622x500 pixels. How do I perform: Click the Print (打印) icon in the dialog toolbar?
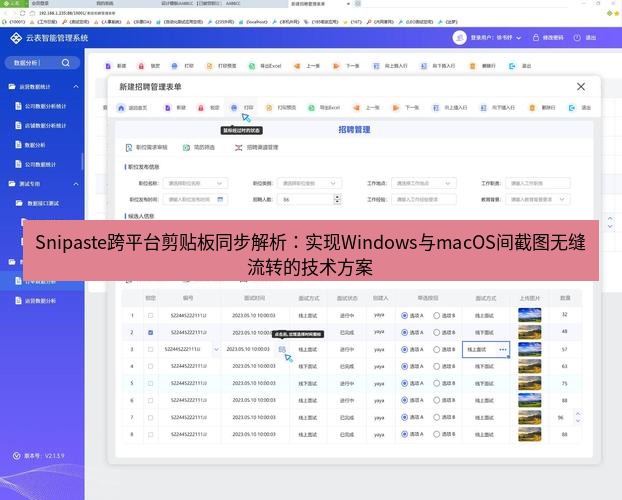pyautogui.click(x=234, y=108)
